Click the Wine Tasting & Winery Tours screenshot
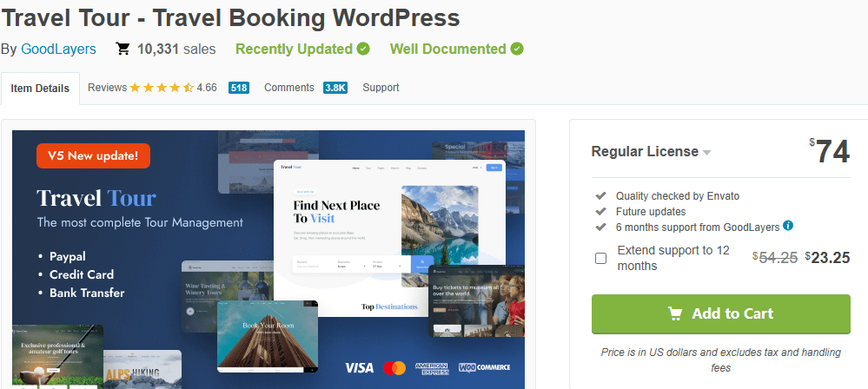Screen dimensions: 868x389 pyautogui.click(x=227, y=295)
